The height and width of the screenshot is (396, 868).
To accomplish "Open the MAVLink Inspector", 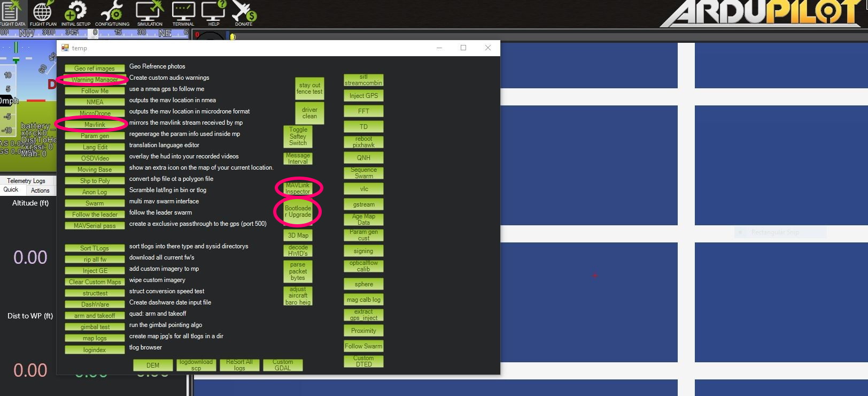I will pyautogui.click(x=298, y=188).
